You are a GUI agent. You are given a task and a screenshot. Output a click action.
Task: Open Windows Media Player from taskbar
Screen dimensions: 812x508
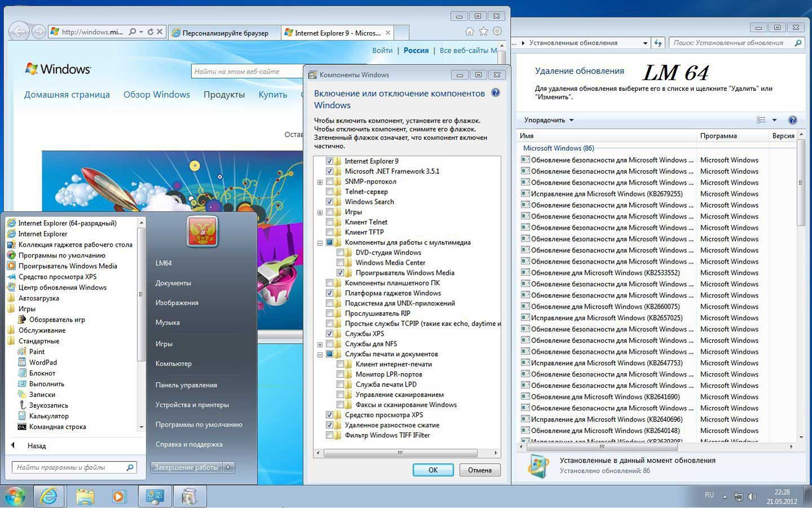click(x=119, y=496)
